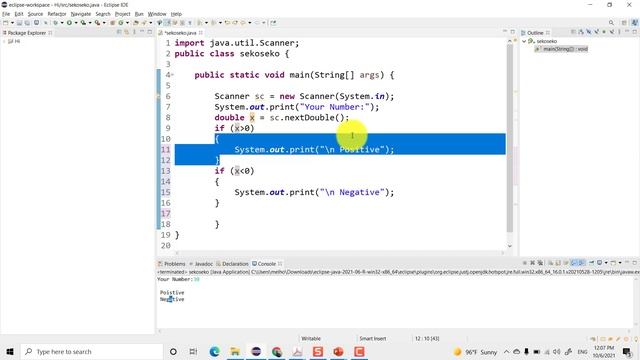Click the New file toolbar icon

pyautogui.click(x=6, y=23)
